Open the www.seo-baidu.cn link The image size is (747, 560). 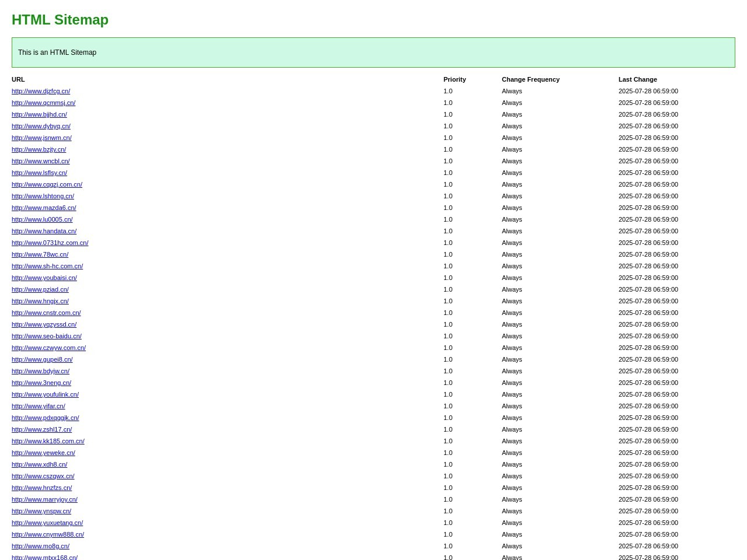point(47,336)
